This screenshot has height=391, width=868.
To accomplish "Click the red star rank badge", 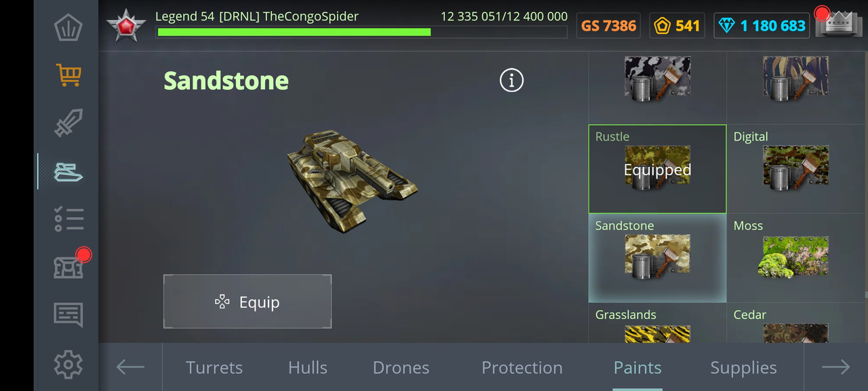I will click(126, 25).
